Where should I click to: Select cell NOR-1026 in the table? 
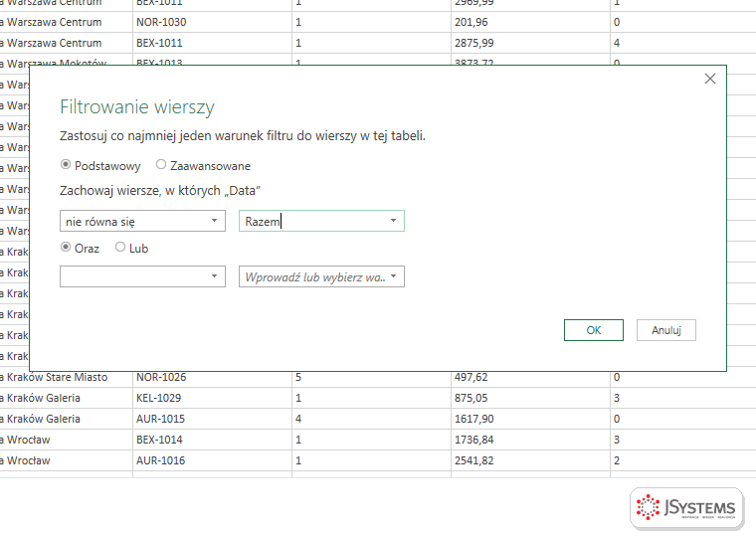coord(212,377)
